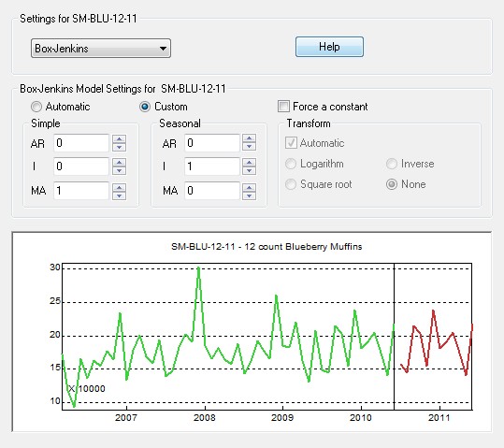
Task: Click the Seasonal AR value field
Action: 212,143
